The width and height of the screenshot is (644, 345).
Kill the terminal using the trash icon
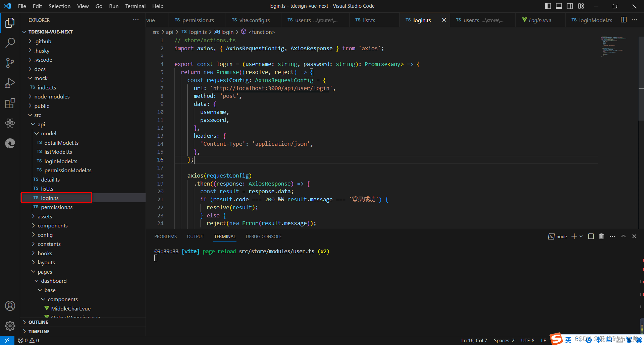[x=601, y=236]
